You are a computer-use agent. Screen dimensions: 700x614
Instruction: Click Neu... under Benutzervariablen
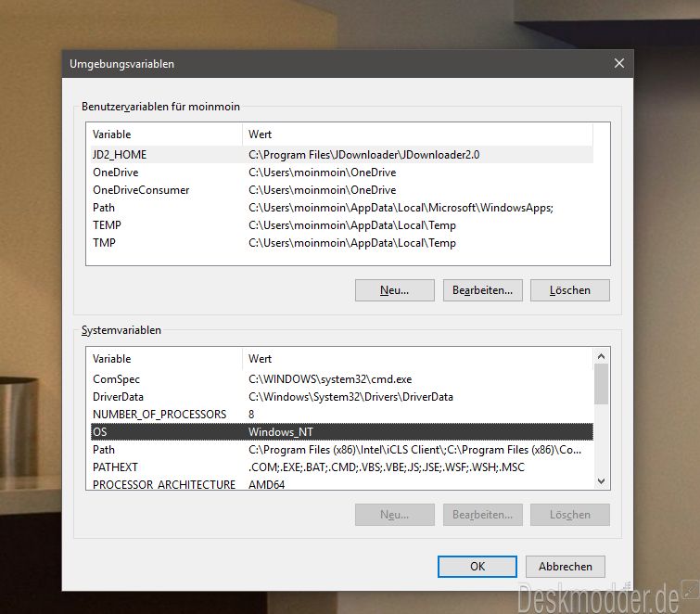click(395, 290)
